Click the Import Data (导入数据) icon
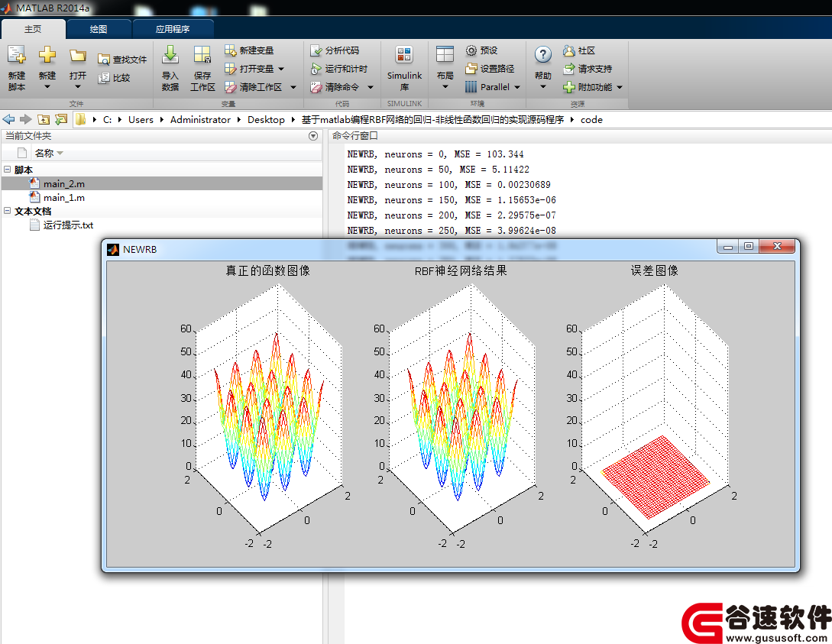The height and width of the screenshot is (644, 832). click(x=170, y=55)
